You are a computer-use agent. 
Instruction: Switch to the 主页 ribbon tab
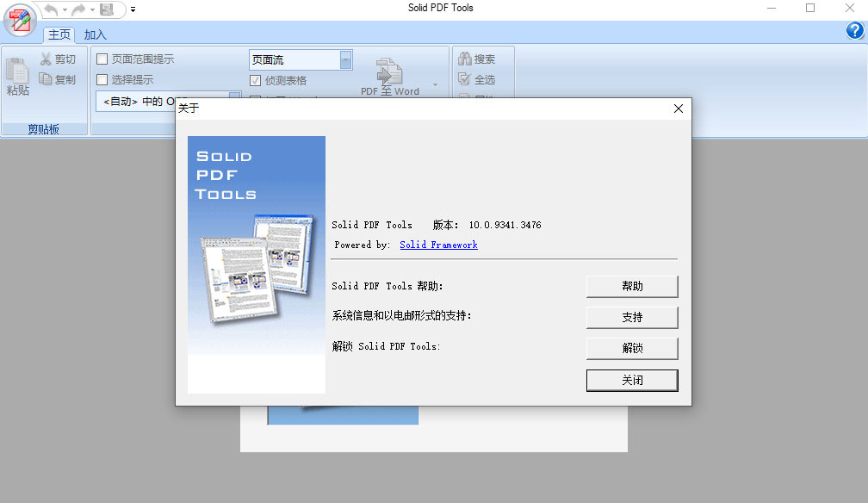click(x=59, y=34)
